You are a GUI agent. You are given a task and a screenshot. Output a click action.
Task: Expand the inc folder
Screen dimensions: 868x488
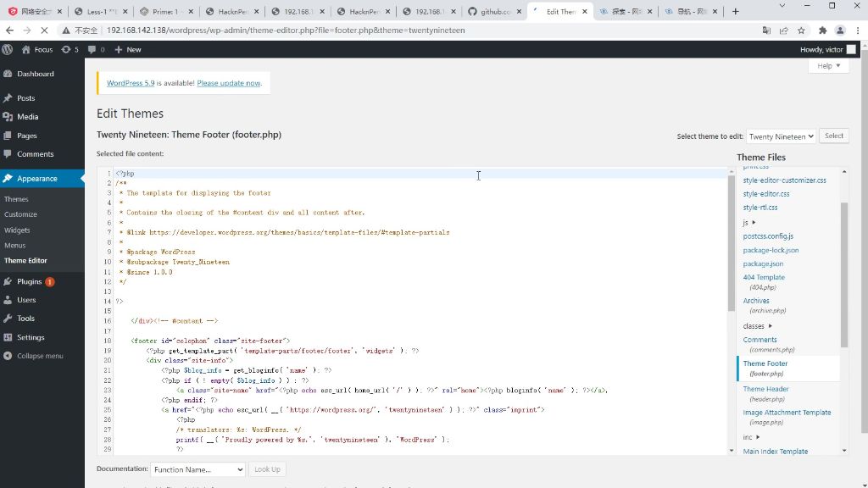[x=751, y=437]
